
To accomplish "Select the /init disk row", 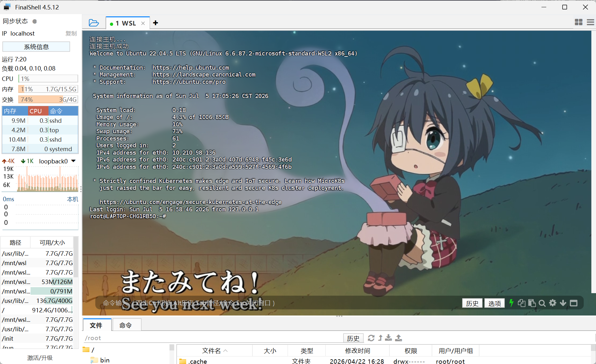I will (37, 338).
